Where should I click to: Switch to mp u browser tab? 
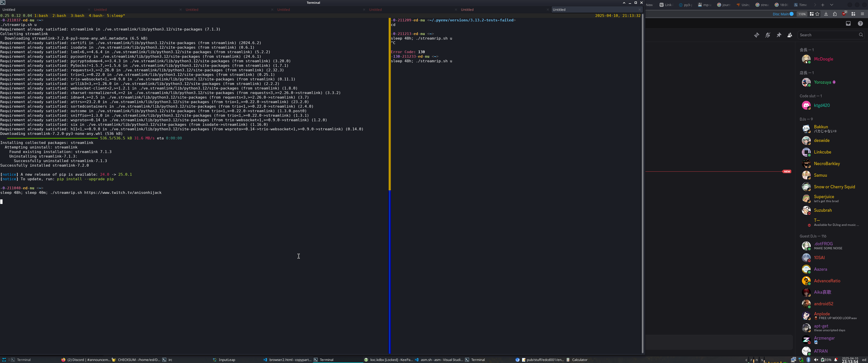[x=704, y=5]
